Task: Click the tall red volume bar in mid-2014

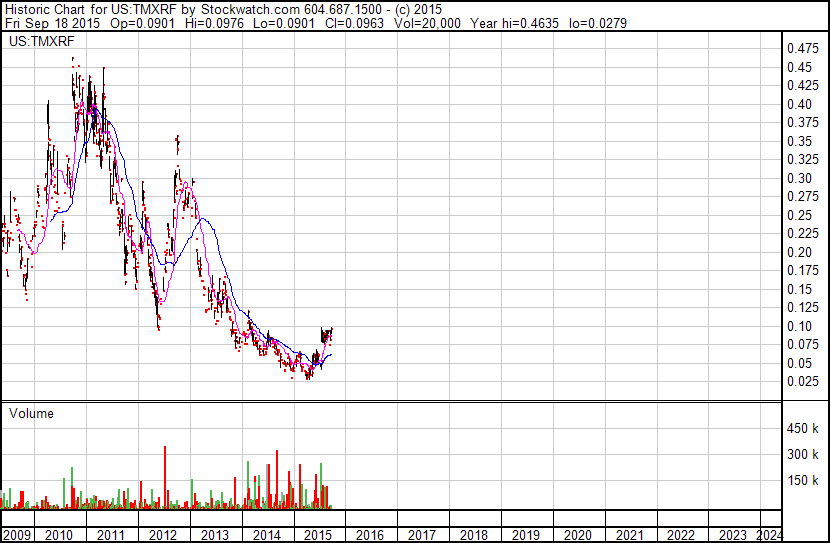Action: click(277, 479)
